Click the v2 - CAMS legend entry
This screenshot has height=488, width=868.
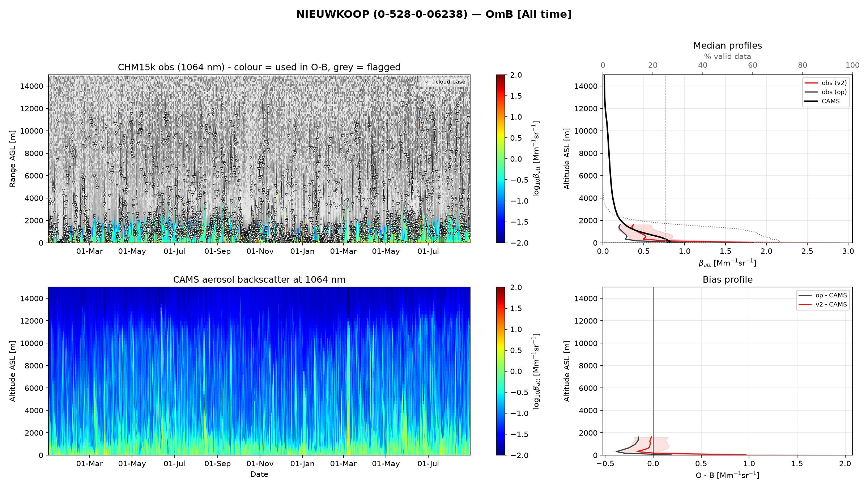tap(822, 304)
